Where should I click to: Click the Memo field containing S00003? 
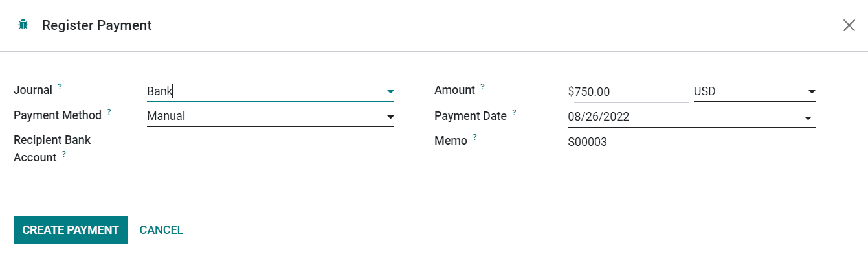pos(691,142)
